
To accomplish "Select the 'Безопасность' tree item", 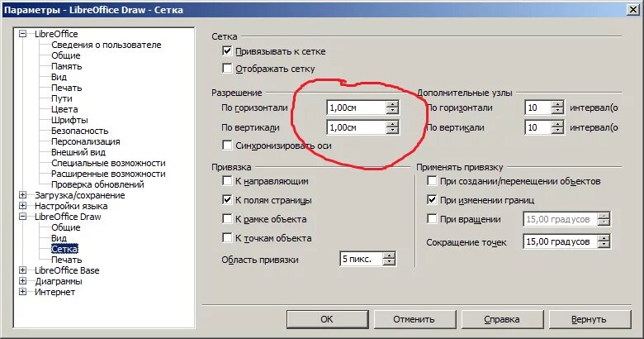I will click(x=80, y=131).
